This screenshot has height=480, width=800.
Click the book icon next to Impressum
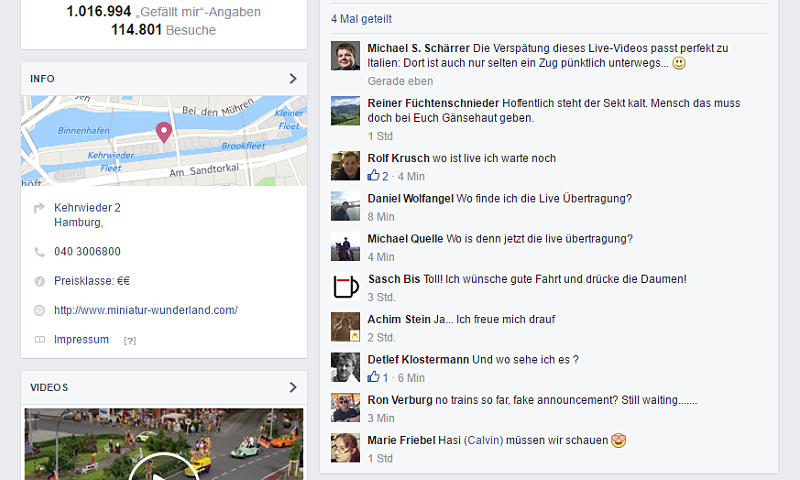coord(39,340)
